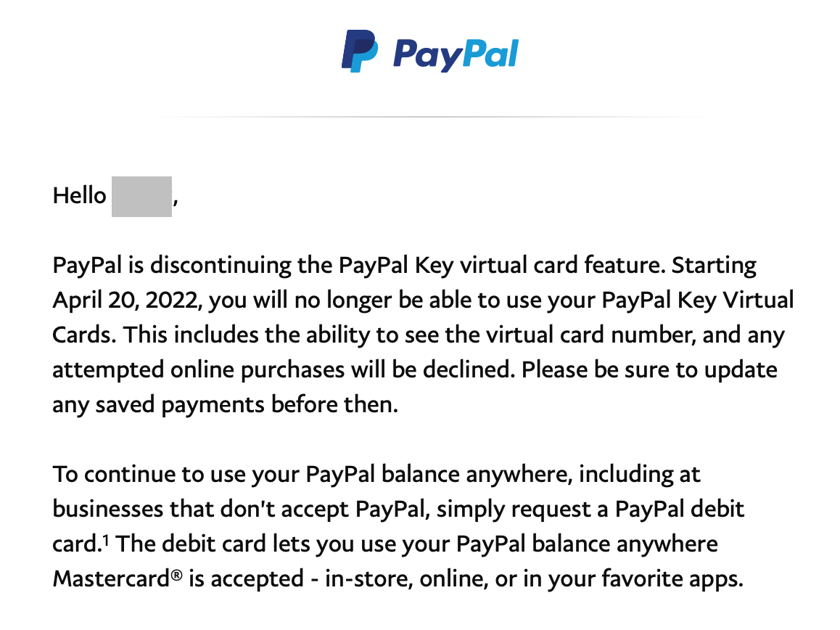Image resolution: width=840 pixels, height=630 pixels.
Task: Click the registered trademark symbol after Mastercard
Action: [x=177, y=576]
